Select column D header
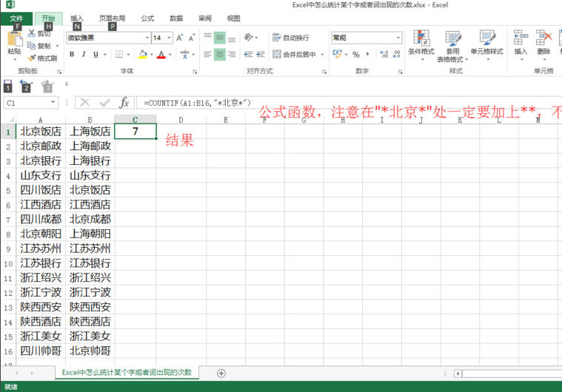 point(181,120)
